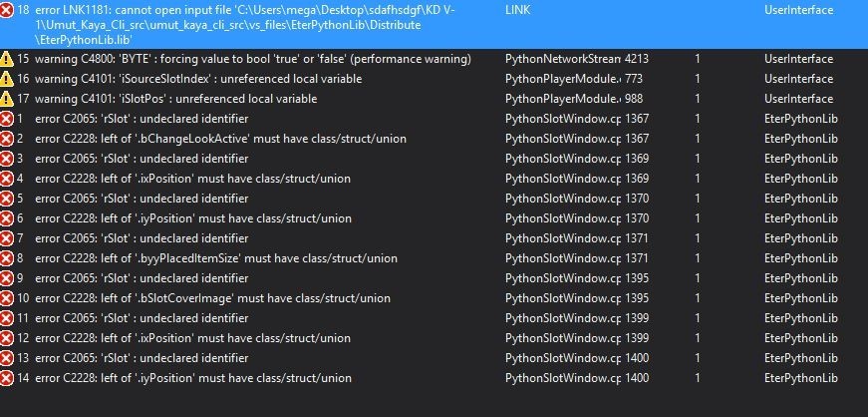
Task: Click PythonNetworkStream file name in warning 15
Action: tap(563, 58)
